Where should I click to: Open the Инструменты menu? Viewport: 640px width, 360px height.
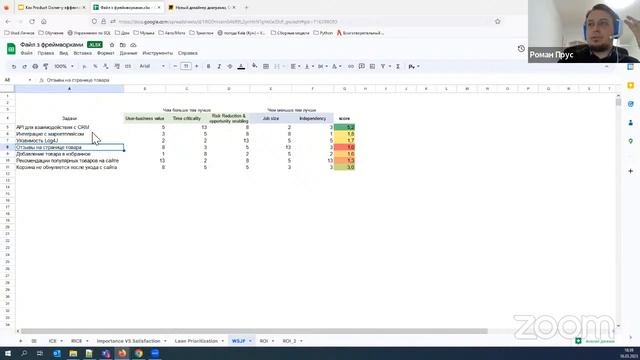click(x=158, y=53)
